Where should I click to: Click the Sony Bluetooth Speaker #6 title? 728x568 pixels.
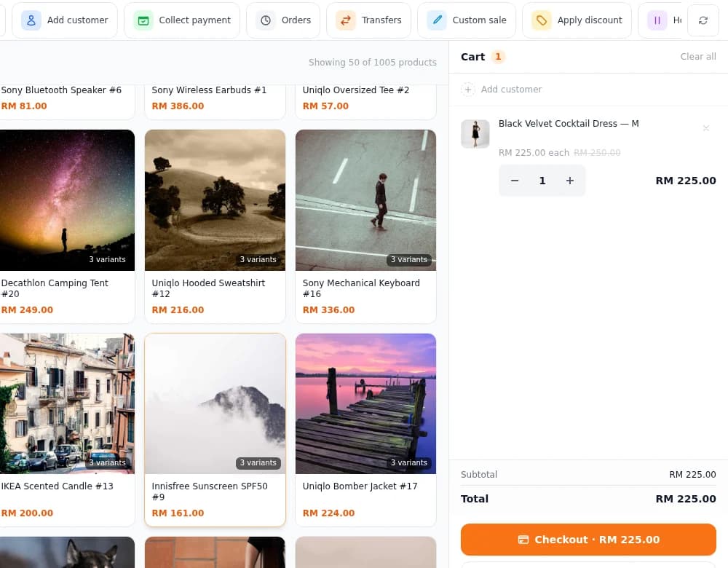tap(61, 90)
